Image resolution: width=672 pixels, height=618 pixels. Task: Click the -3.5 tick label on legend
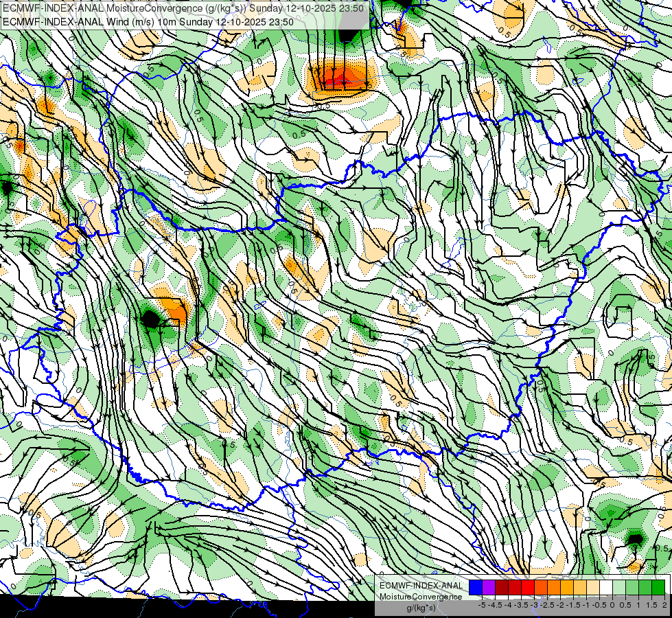[x=522, y=605]
